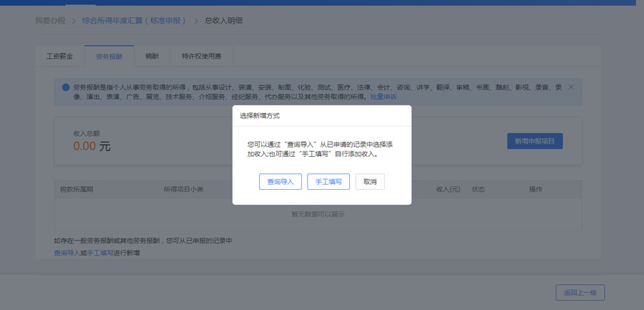
Task: Open the 稿酬 tab
Action: click(152, 56)
